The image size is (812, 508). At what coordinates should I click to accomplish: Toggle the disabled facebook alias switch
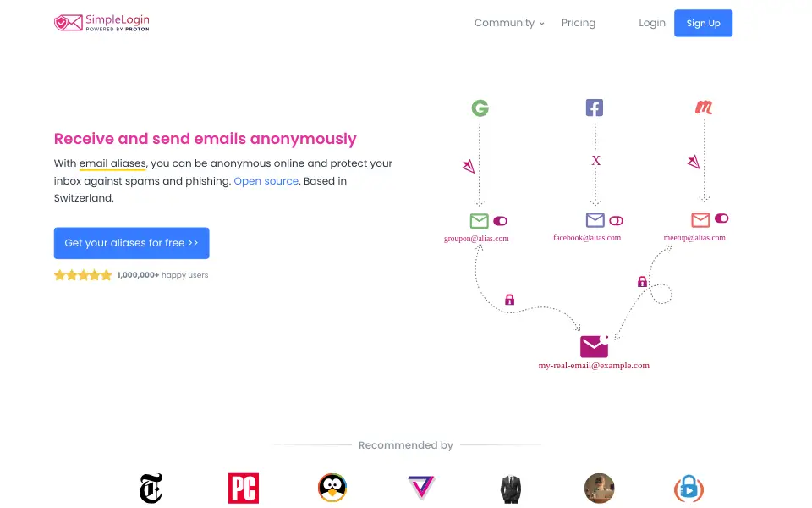pos(616,220)
